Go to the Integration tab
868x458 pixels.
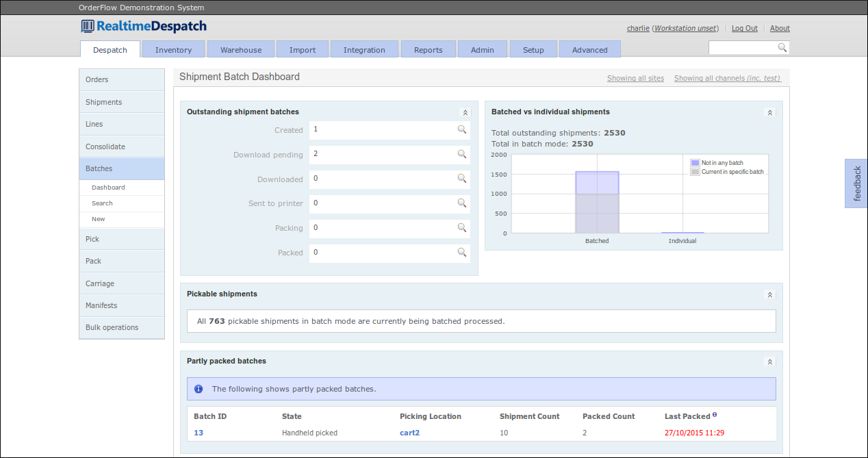pos(364,49)
